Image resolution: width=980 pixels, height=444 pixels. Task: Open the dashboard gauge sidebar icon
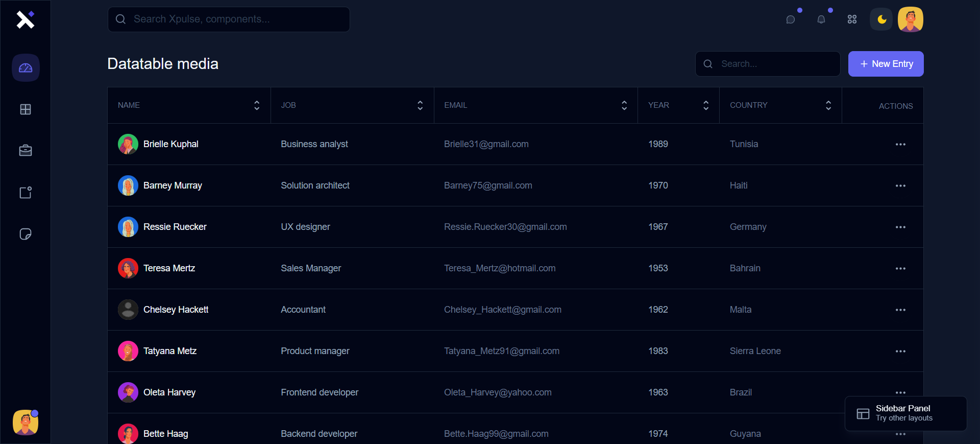(26, 68)
